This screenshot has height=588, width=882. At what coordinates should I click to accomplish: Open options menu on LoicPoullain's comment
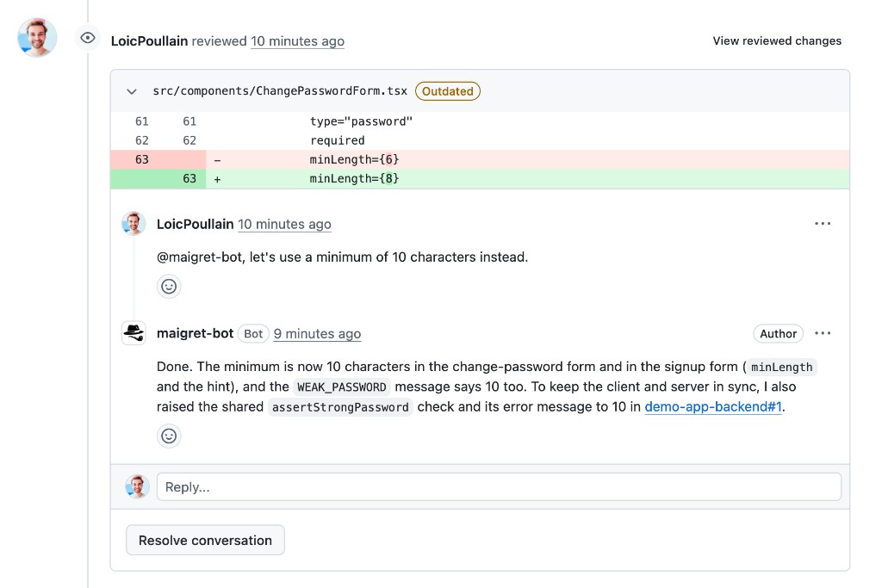(823, 224)
